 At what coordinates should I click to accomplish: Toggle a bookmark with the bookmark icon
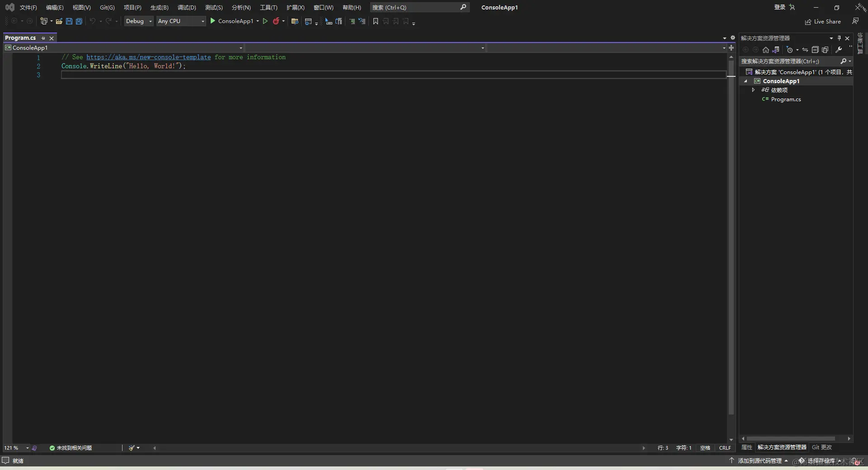(x=375, y=21)
